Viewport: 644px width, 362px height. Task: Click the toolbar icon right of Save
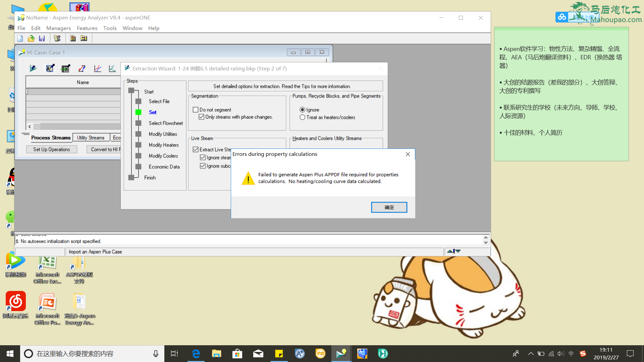[57, 39]
